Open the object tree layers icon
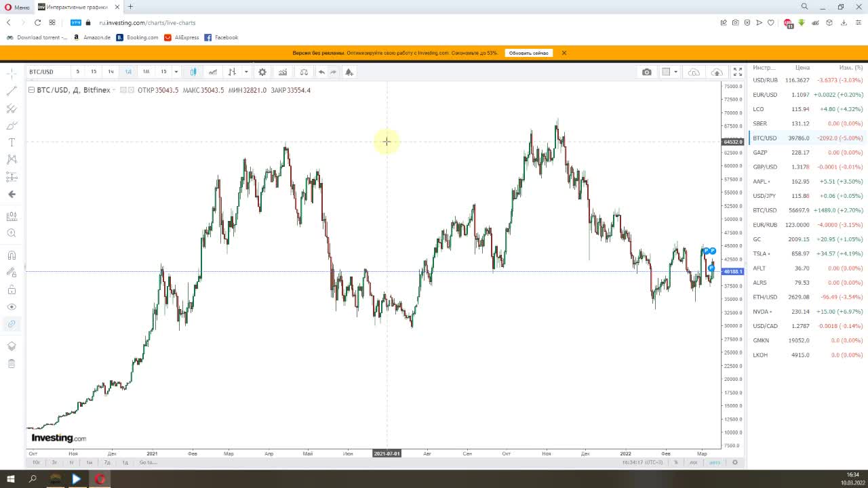Screen dimensions: 868x488 point(12,346)
